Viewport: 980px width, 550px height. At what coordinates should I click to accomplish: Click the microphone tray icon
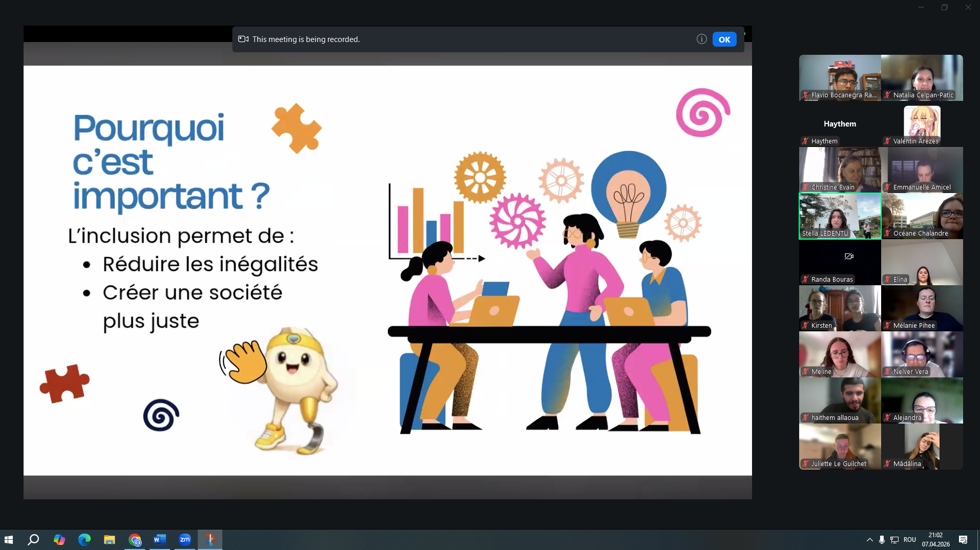[882, 539]
